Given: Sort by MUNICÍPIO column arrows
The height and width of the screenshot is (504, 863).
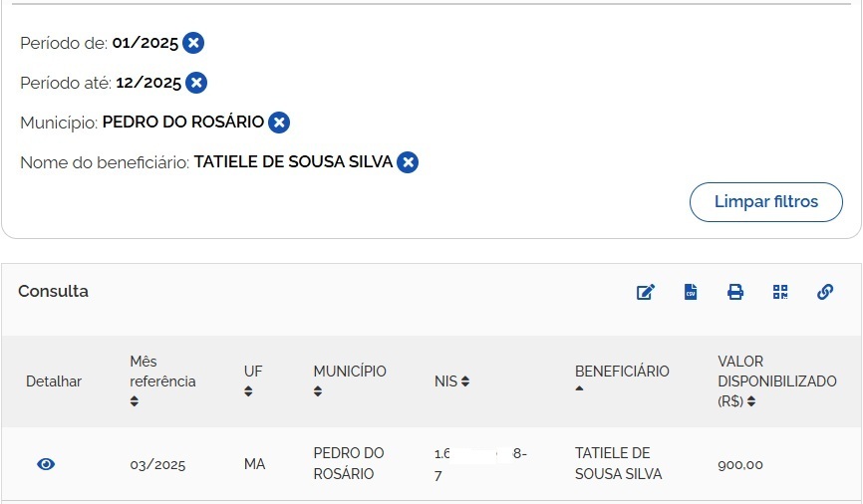Looking at the screenshot, I should coord(318,391).
